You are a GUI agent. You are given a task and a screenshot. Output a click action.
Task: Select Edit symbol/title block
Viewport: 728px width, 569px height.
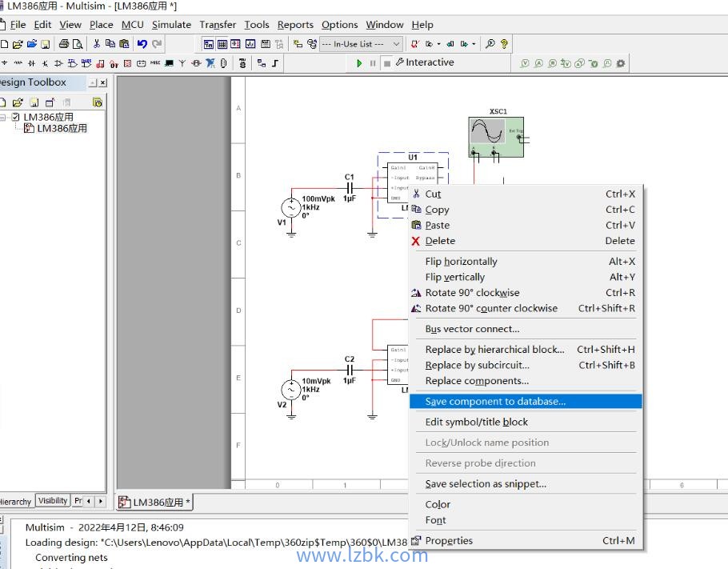pos(526,422)
